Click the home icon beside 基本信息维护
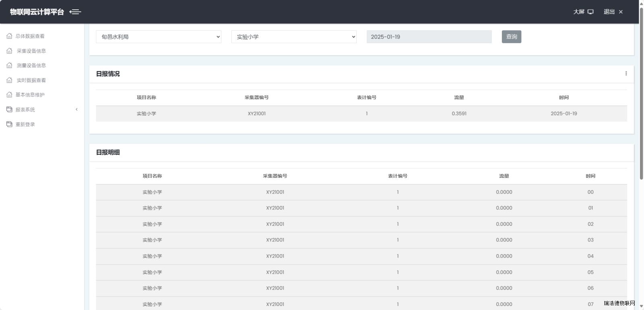Image resolution: width=644 pixels, height=310 pixels. pos(9,95)
